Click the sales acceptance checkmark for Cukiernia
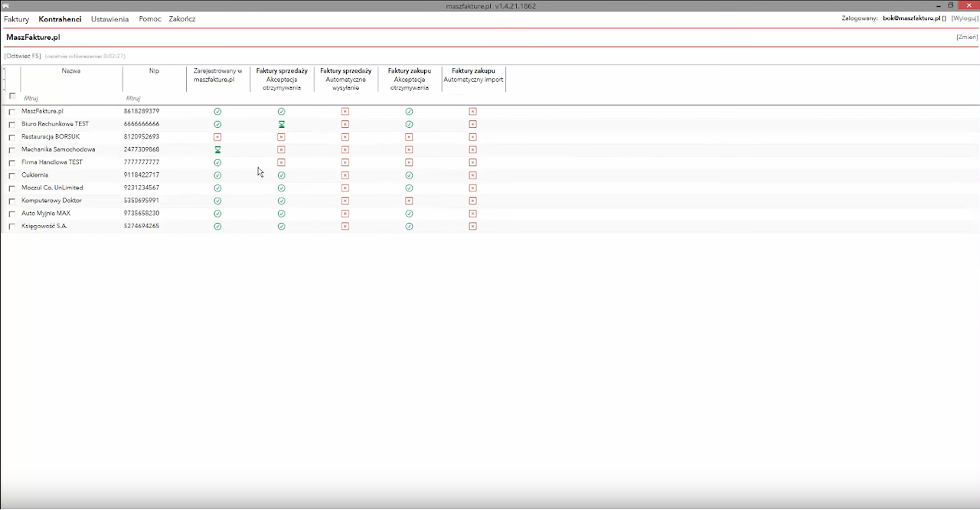This screenshot has width=980, height=510. tap(282, 175)
